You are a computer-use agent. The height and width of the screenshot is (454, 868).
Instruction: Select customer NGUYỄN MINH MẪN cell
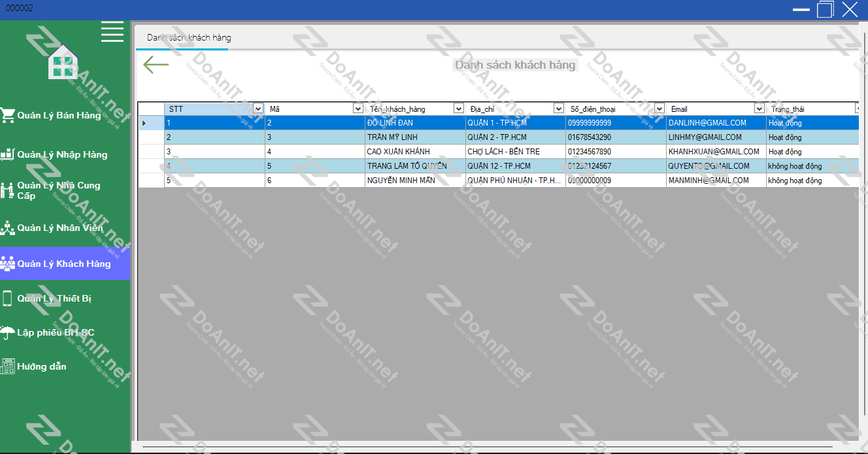415,181
